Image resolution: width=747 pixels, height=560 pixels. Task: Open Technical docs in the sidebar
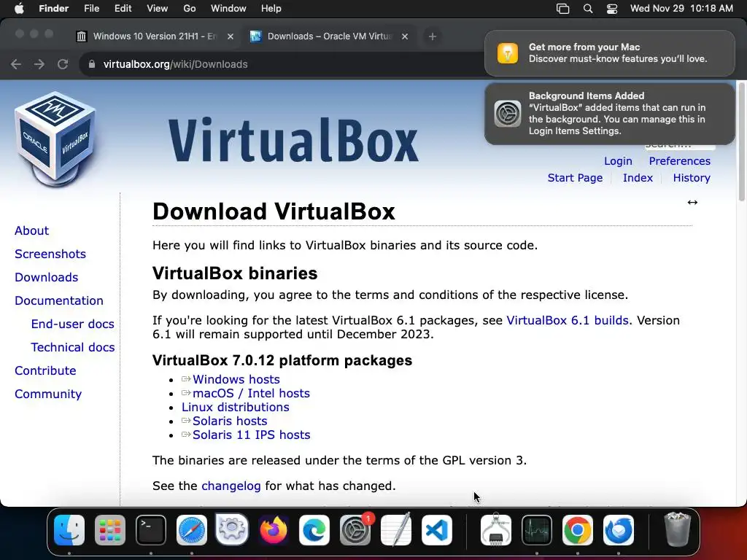[x=73, y=347]
